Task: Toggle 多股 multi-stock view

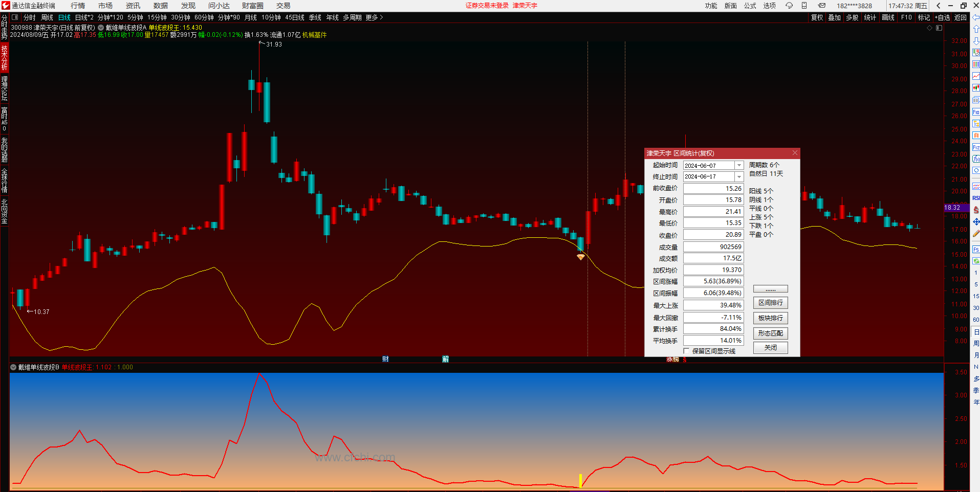Action: tap(852, 17)
